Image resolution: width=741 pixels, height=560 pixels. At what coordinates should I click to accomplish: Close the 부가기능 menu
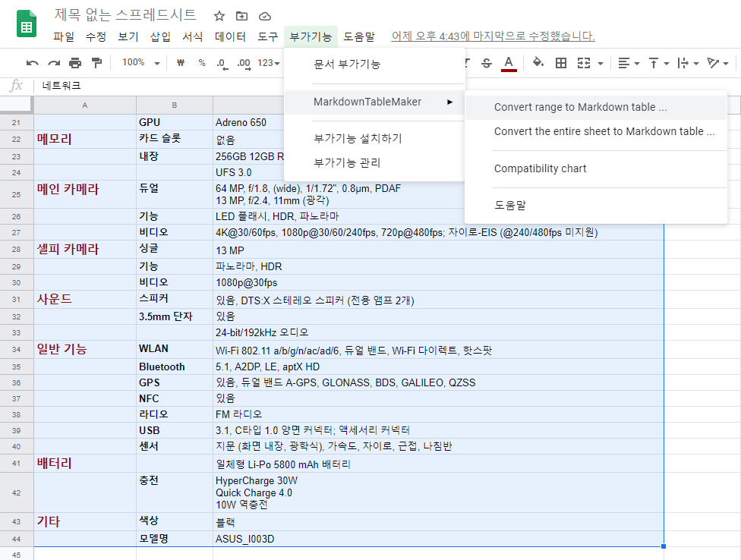(x=311, y=37)
